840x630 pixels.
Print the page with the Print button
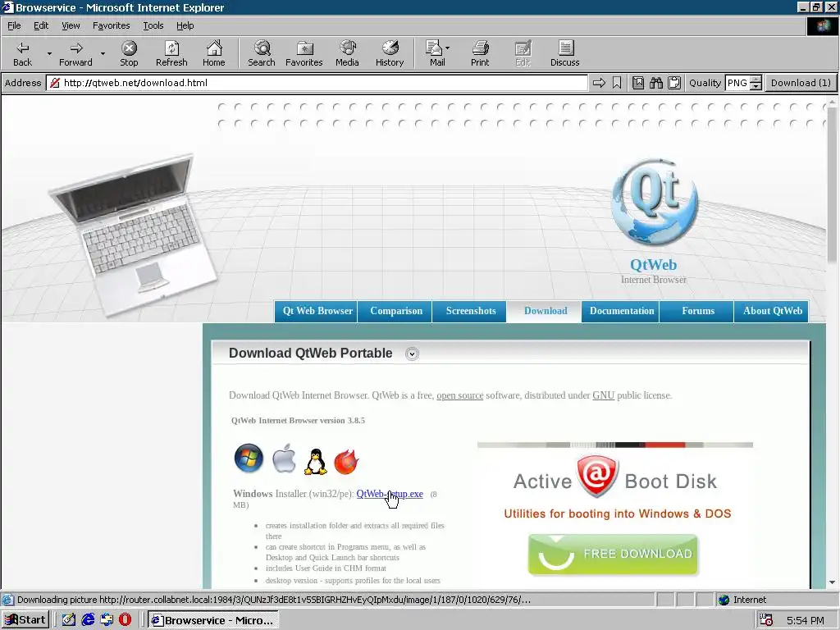480,53
